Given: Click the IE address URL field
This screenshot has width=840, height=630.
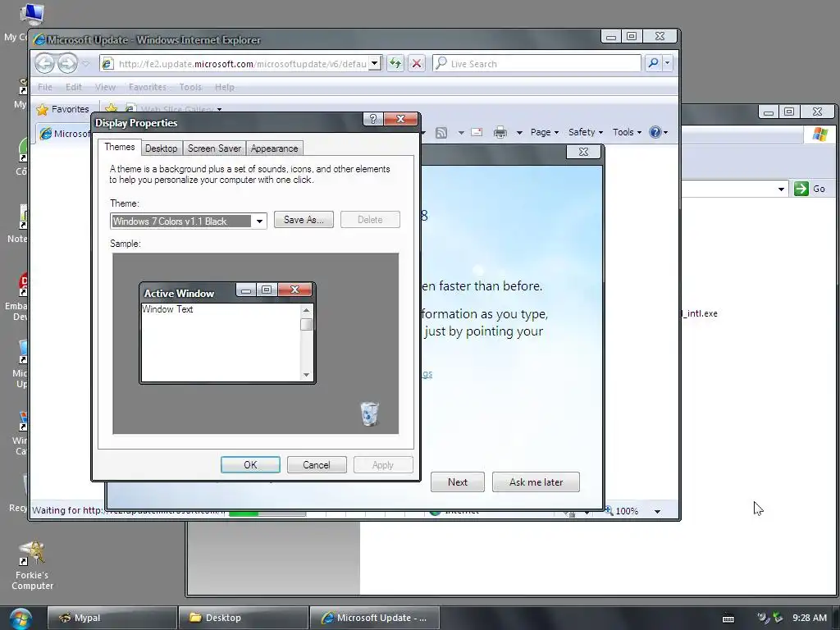Looking at the screenshot, I should pos(242,64).
